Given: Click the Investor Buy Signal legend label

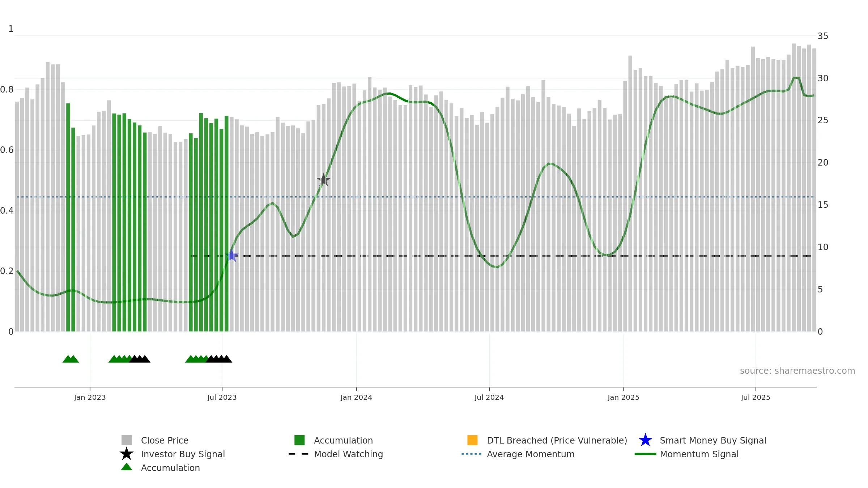Looking at the screenshot, I should (183, 454).
